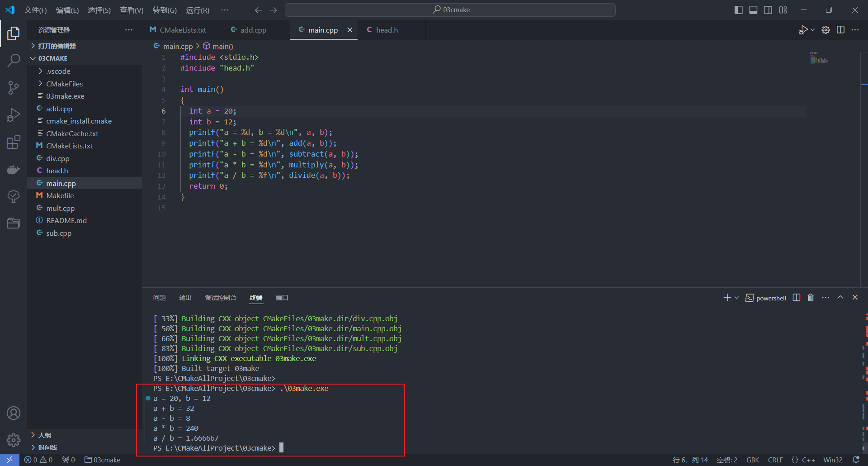Click the CRLF line ending indicator
Screen dimensions: 868x466
pyautogui.click(x=775, y=460)
